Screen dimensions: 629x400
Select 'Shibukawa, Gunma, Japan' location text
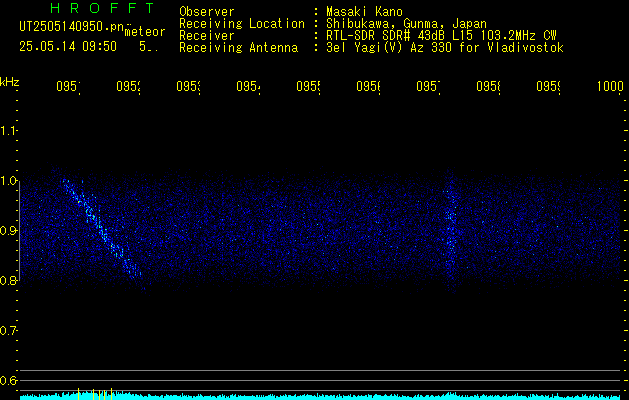coord(406,24)
